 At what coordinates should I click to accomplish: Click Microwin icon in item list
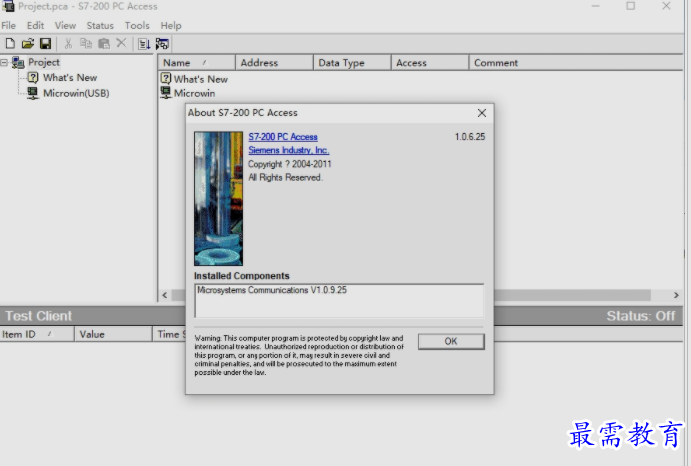click(166, 93)
